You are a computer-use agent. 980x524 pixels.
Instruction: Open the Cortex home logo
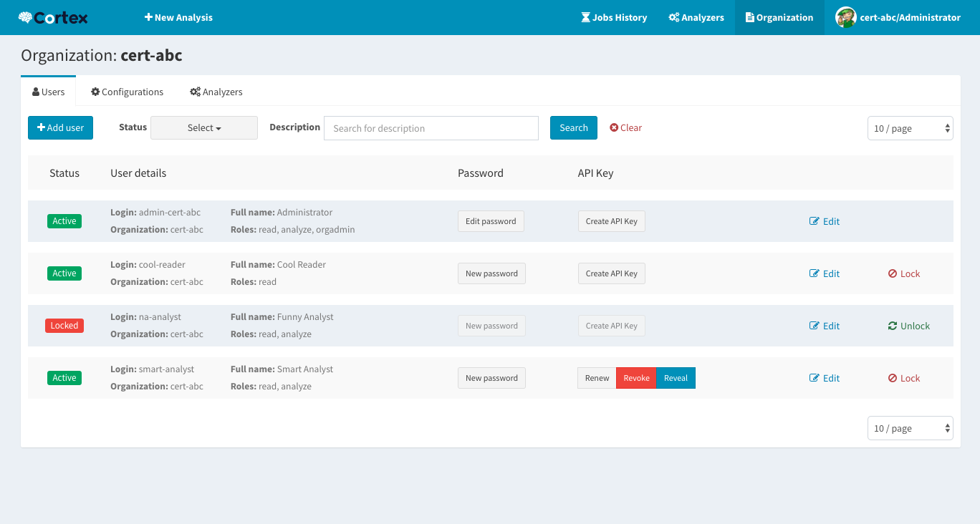[x=52, y=16]
